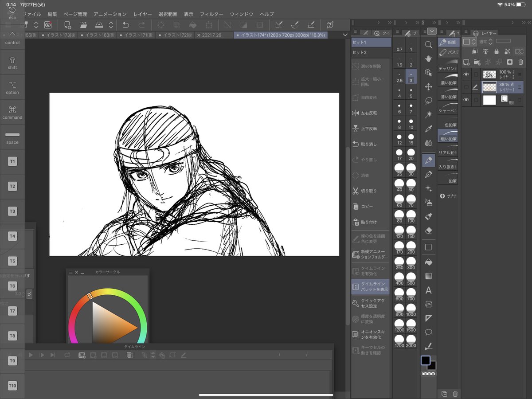Select the Eraser tool in tool palette
This screenshot has width=532, height=399.
coord(428,231)
